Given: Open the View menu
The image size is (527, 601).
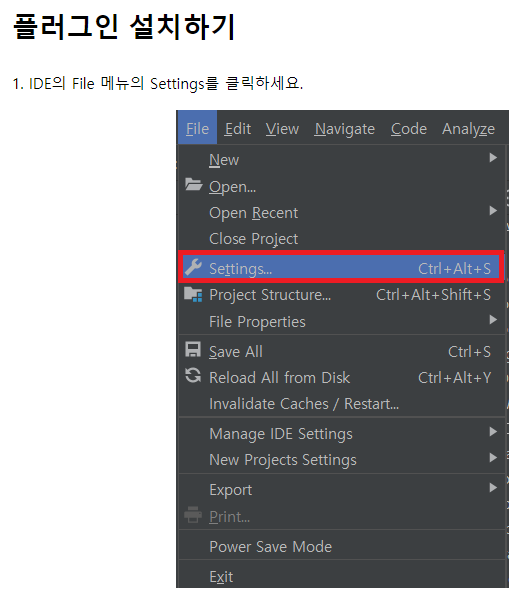Looking at the screenshot, I should click(282, 128).
